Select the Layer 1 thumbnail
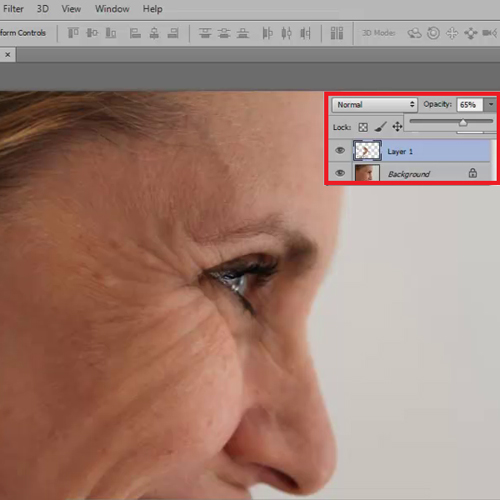The height and width of the screenshot is (500, 500). (x=367, y=151)
